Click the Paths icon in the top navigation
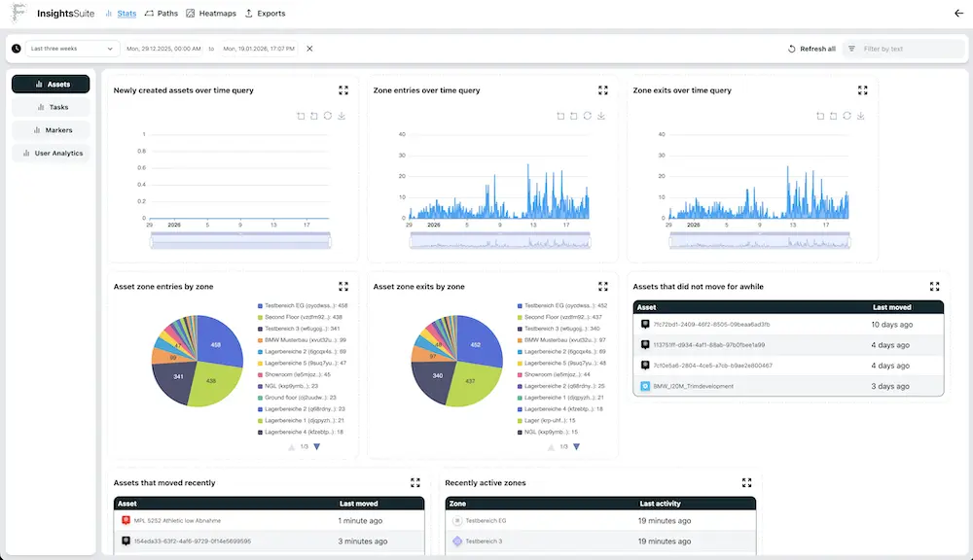This screenshot has height=560, width=973. (150, 14)
